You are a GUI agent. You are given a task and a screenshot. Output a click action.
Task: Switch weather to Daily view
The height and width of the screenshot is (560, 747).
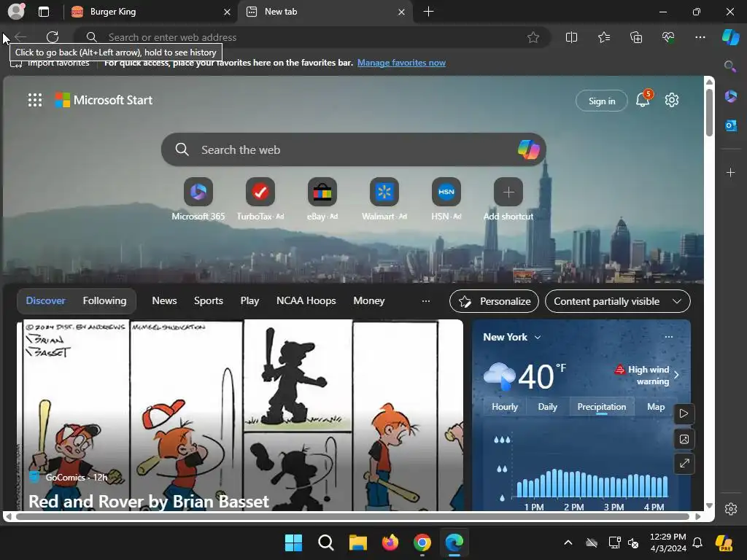coord(547,407)
